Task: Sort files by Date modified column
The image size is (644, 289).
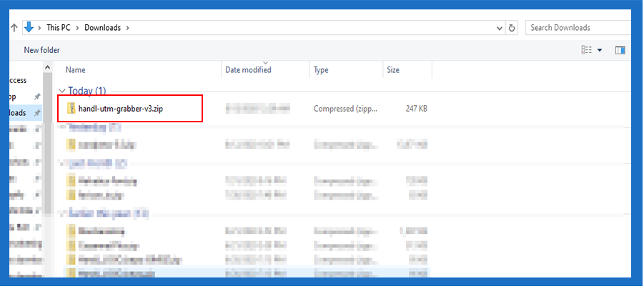Action: (x=248, y=70)
